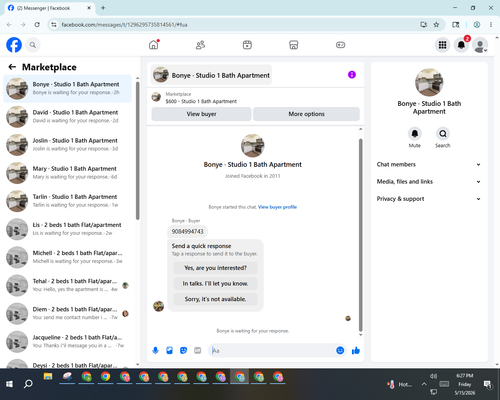Open the View buyer profile link

pyautogui.click(x=277, y=207)
